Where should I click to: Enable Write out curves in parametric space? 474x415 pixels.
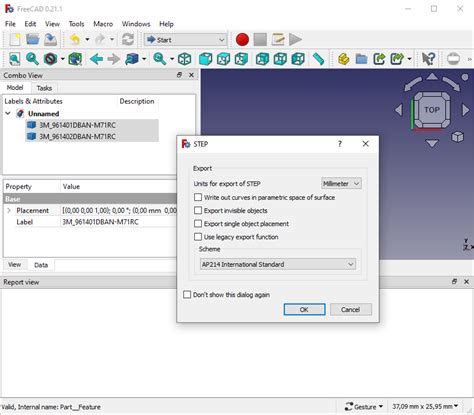pyautogui.click(x=198, y=197)
